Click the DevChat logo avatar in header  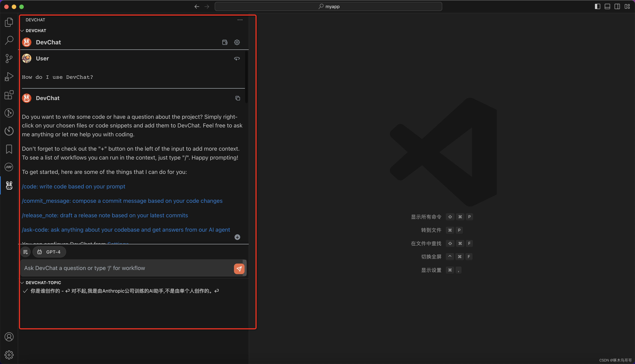pyautogui.click(x=26, y=42)
